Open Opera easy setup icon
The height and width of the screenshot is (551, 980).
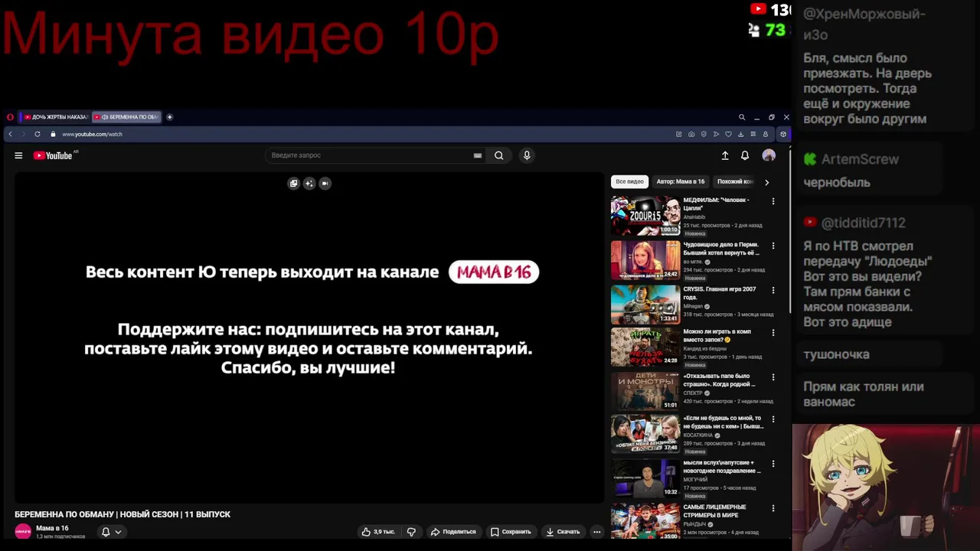753,134
